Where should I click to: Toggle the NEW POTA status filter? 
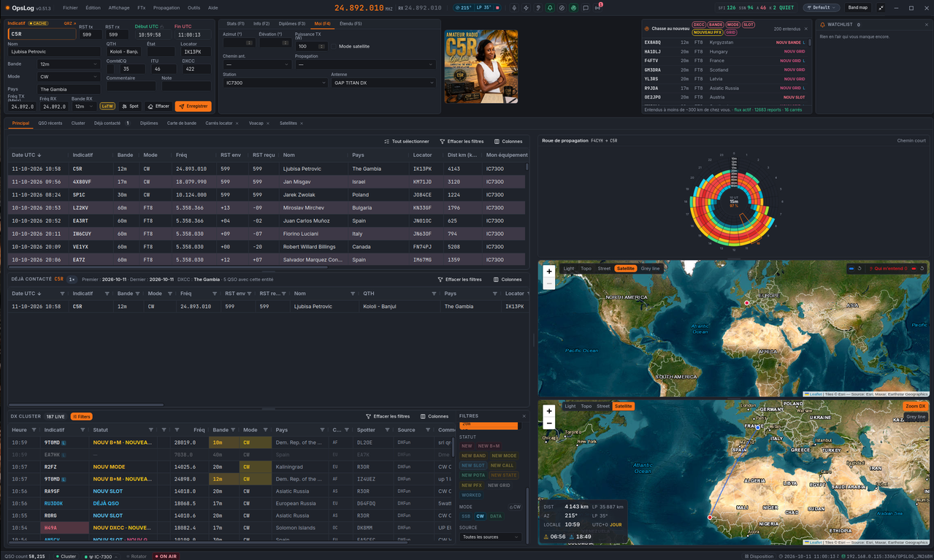pyautogui.click(x=473, y=475)
